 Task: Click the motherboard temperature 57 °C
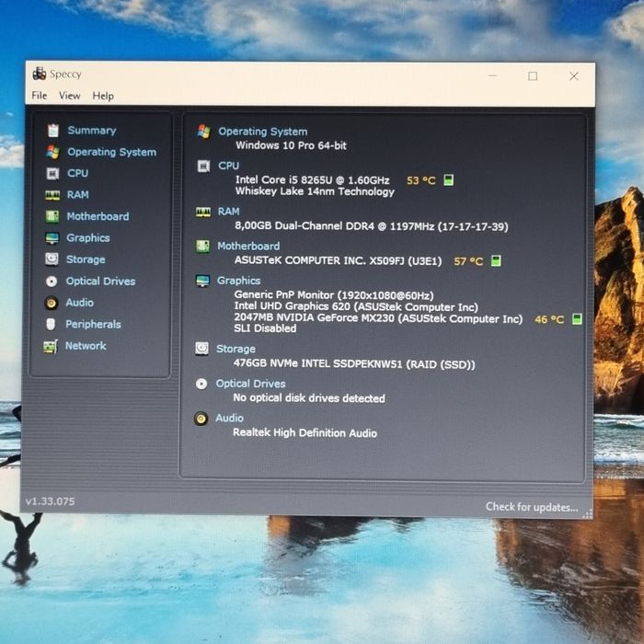coord(468,261)
